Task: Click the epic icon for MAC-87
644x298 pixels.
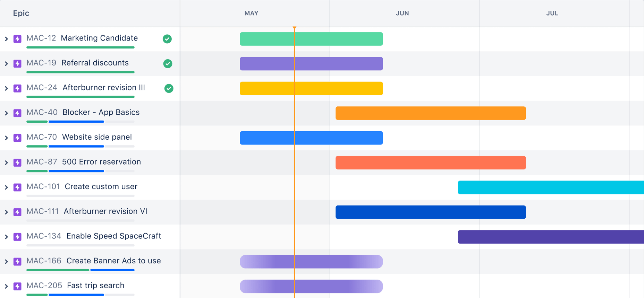Action: pyautogui.click(x=17, y=163)
